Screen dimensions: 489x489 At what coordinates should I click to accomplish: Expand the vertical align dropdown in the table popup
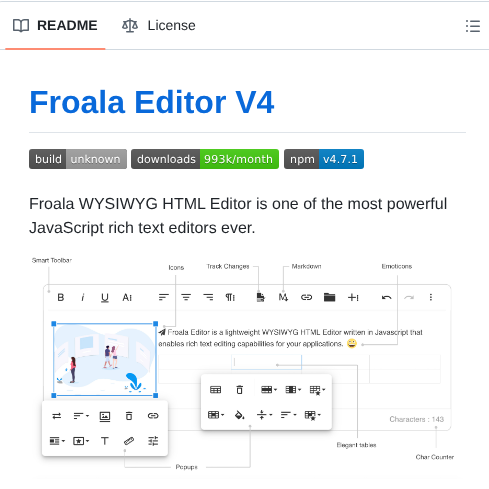tap(264, 415)
